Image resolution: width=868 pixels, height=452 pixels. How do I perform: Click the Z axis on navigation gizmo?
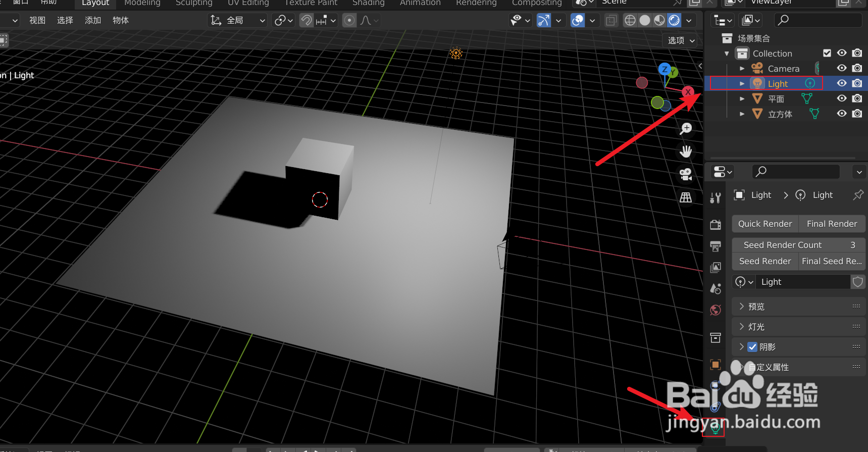pos(665,69)
